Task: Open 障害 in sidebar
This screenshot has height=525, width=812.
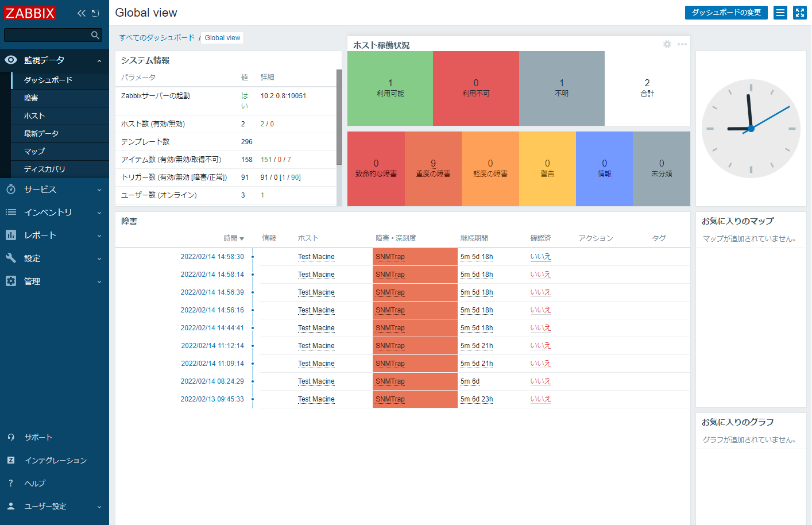Action: (x=60, y=98)
